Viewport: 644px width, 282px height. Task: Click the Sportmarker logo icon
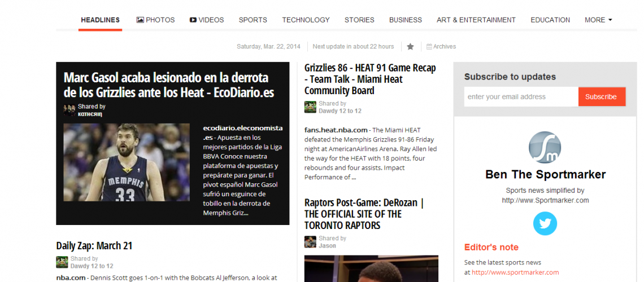click(x=545, y=148)
